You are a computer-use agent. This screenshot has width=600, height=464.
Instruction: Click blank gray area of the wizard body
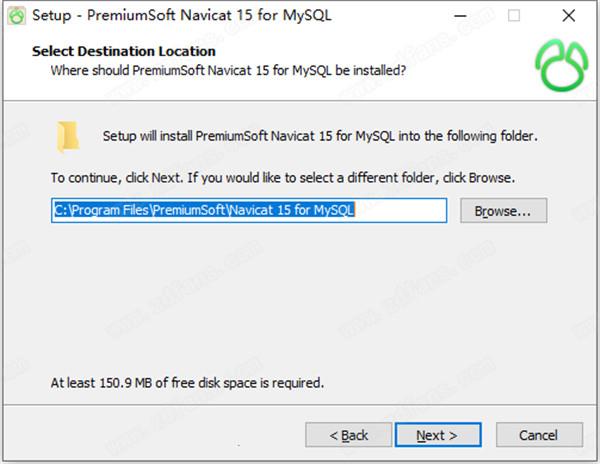coord(298,298)
